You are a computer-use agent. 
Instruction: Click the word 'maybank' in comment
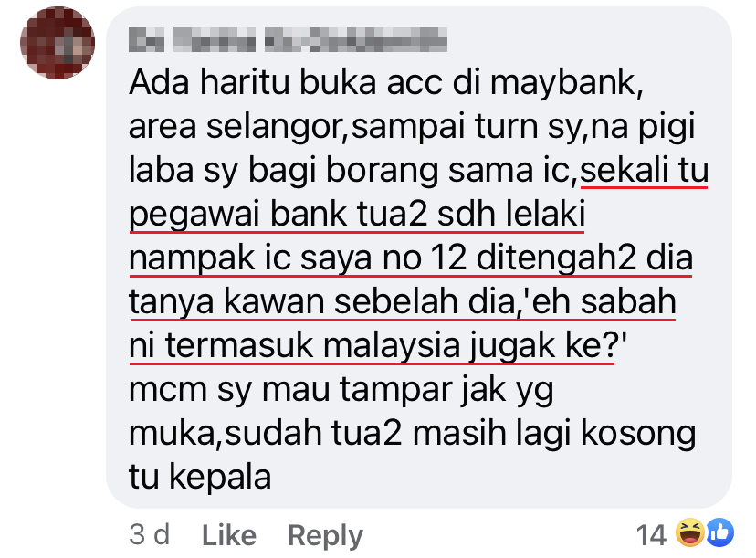click(x=566, y=82)
